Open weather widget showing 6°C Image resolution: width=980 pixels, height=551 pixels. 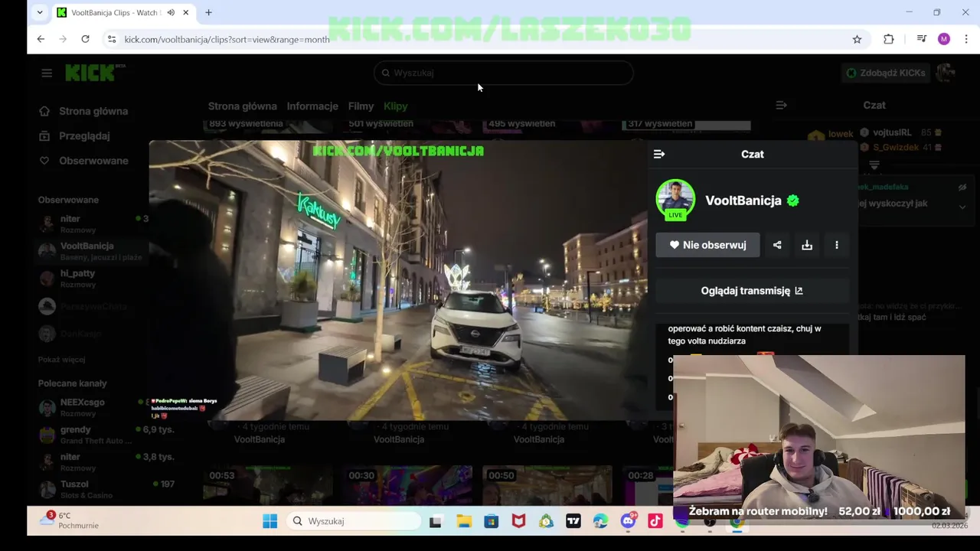69,520
